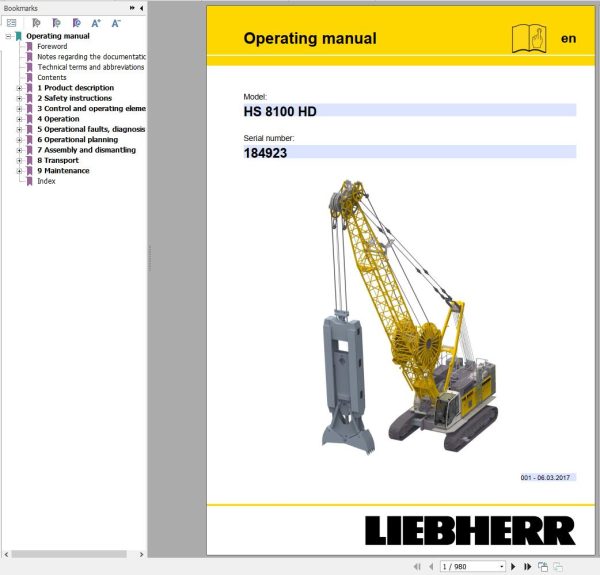
Task: Go to the previous page
Action: [x=431, y=566]
